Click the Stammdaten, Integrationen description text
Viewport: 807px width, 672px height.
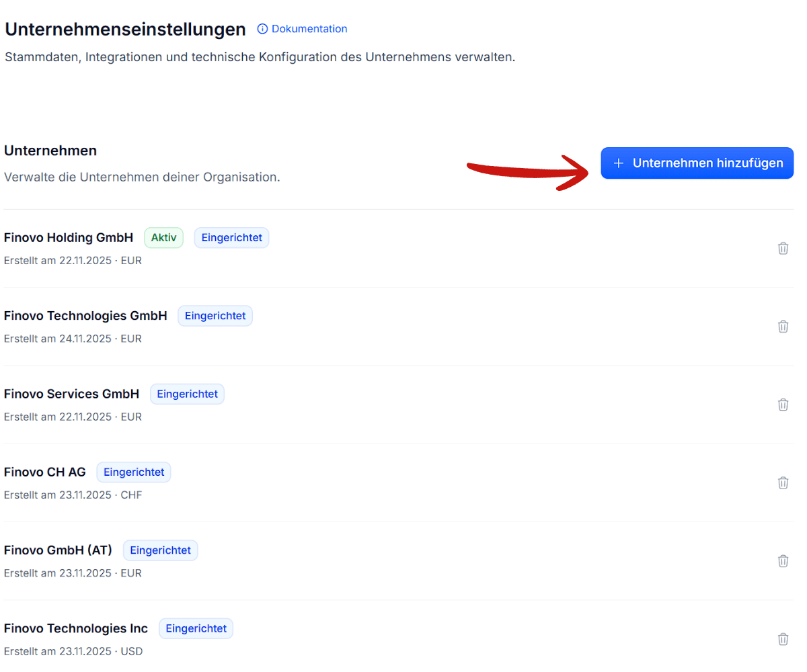(x=260, y=57)
